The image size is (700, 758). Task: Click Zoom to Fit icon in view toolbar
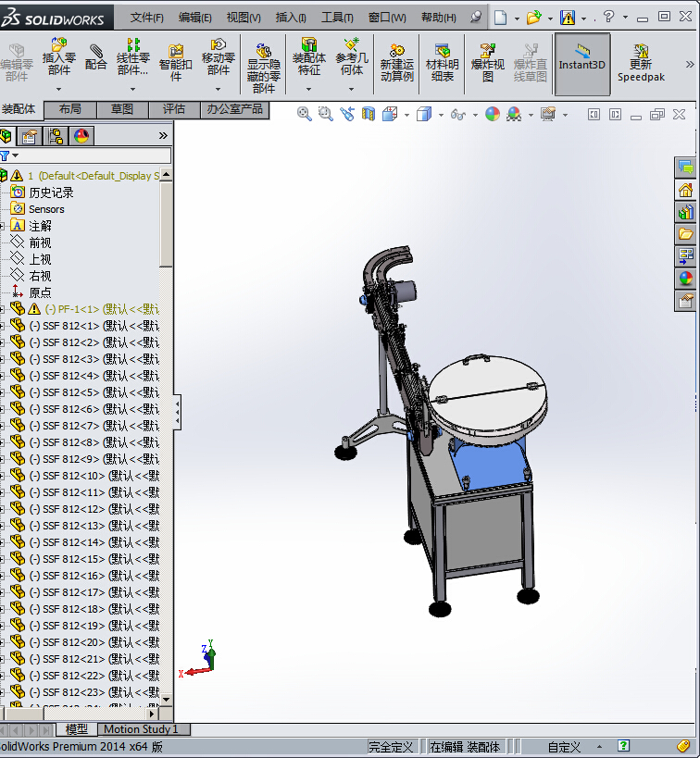tap(305, 114)
